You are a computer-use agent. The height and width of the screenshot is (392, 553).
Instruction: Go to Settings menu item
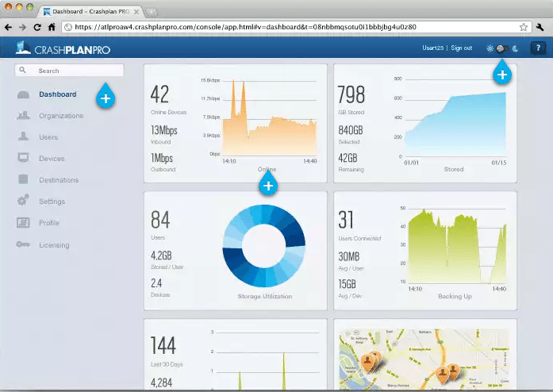click(52, 202)
